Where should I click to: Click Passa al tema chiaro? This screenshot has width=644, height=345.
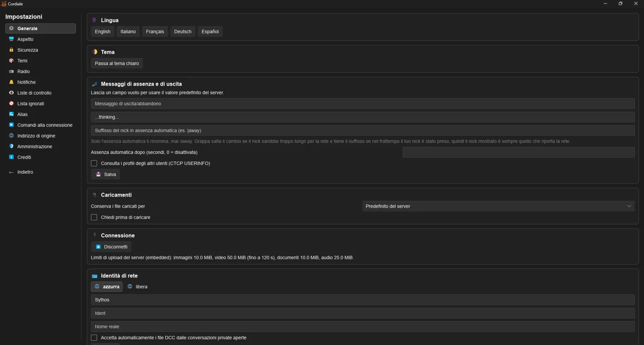(x=117, y=64)
